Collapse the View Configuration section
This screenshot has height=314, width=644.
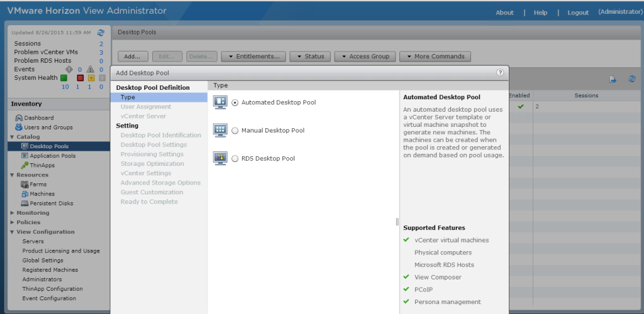[x=13, y=232]
